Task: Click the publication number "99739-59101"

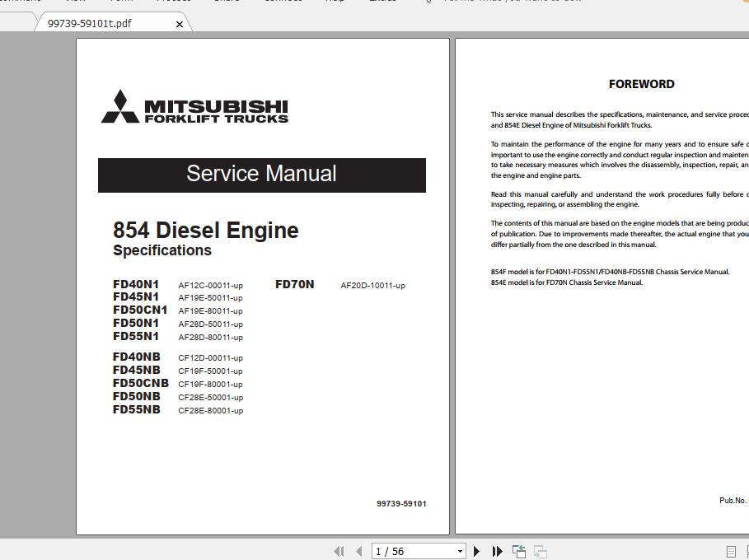Action: 401,504
